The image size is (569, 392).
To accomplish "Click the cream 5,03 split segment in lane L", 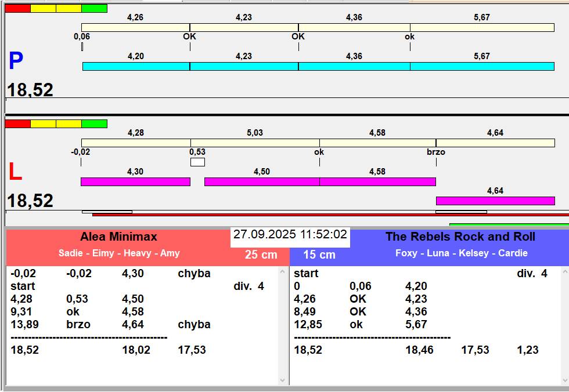I will [x=255, y=143].
